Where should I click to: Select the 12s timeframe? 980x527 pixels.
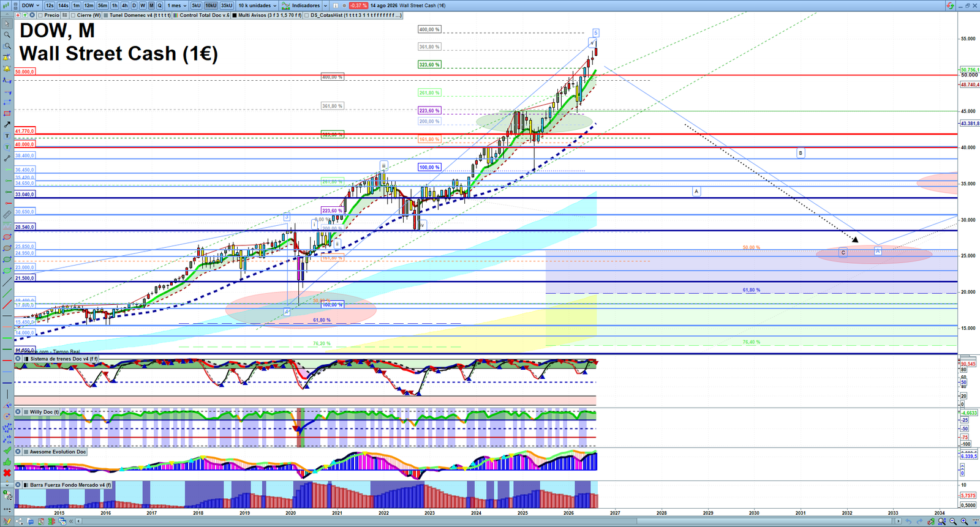50,6
